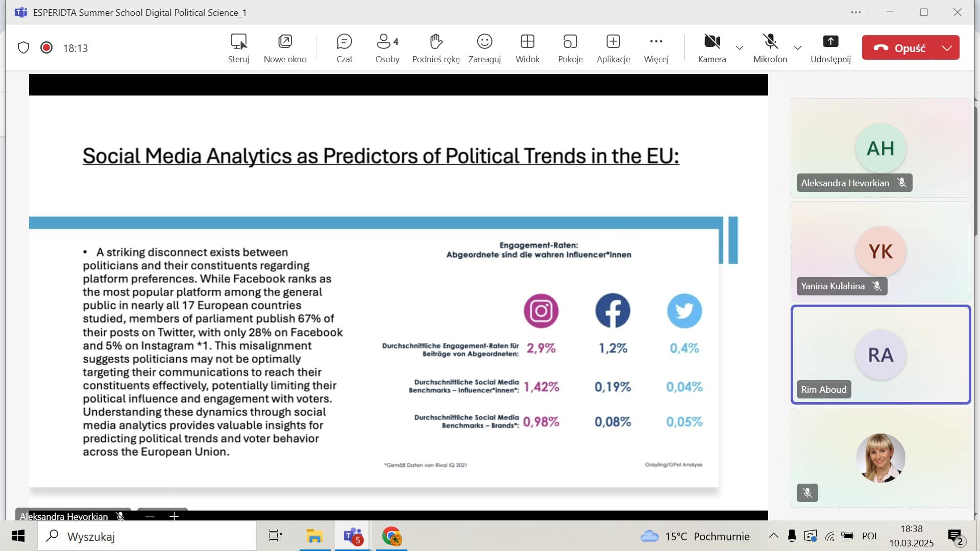Open meeting in Nowe okno

point(285,48)
